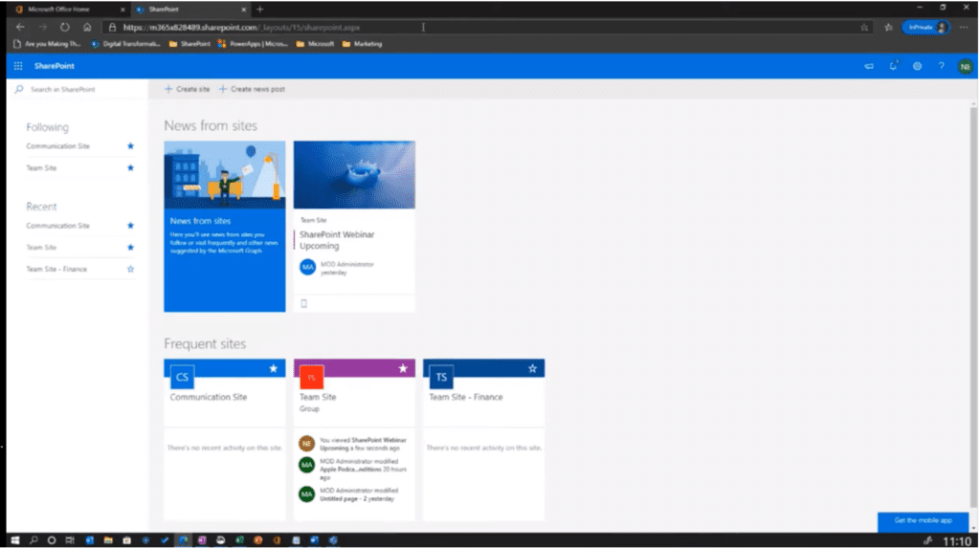Image resolution: width=980 pixels, height=548 pixels.
Task: Open a new browser tab
Action: (260, 10)
